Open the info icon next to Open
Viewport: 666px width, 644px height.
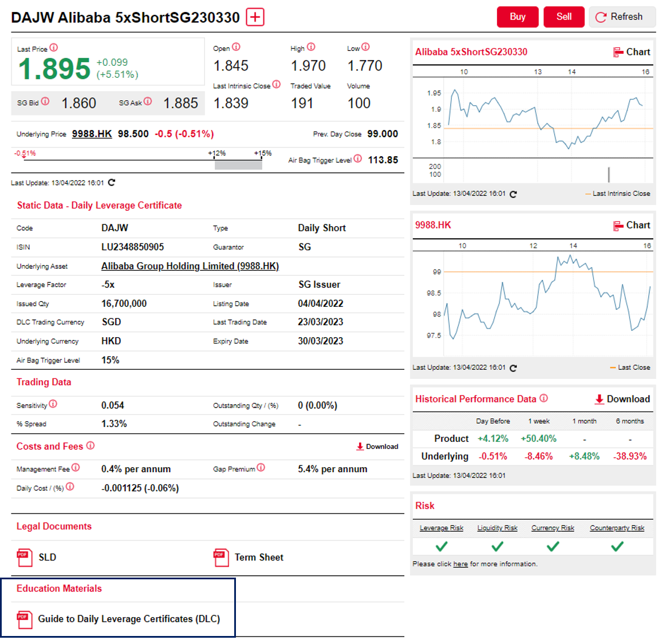(236, 47)
